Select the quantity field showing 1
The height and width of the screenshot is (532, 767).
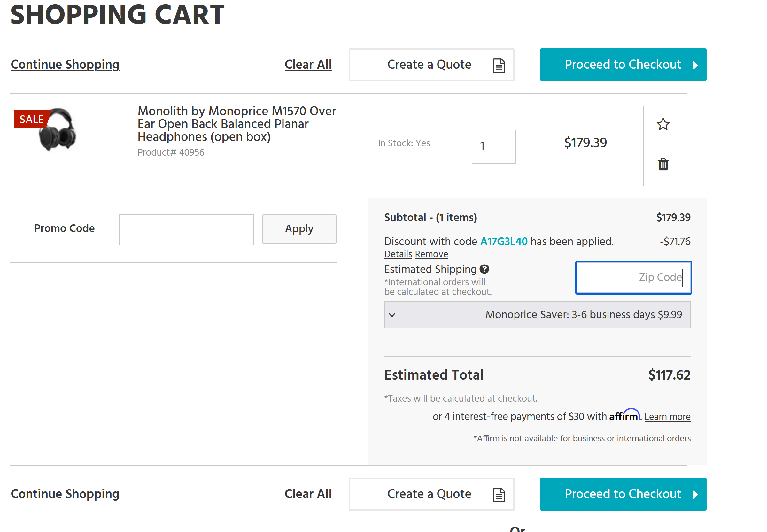tap(493, 146)
